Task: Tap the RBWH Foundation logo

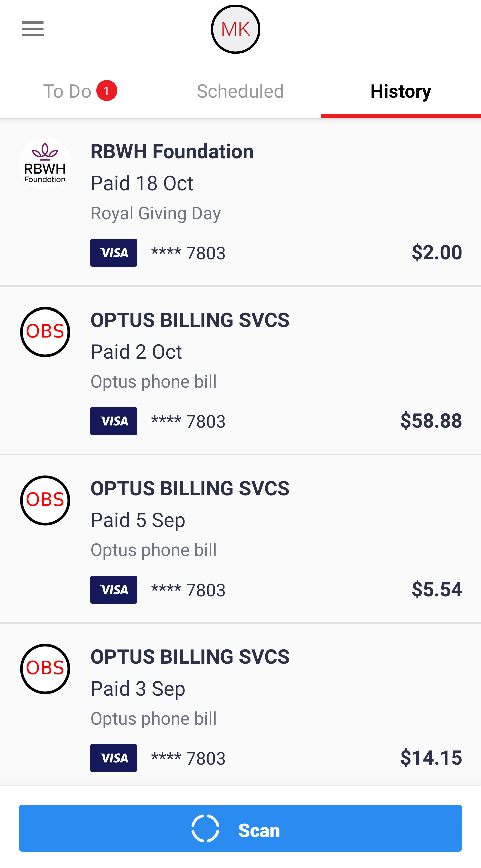Action: tap(45, 163)
